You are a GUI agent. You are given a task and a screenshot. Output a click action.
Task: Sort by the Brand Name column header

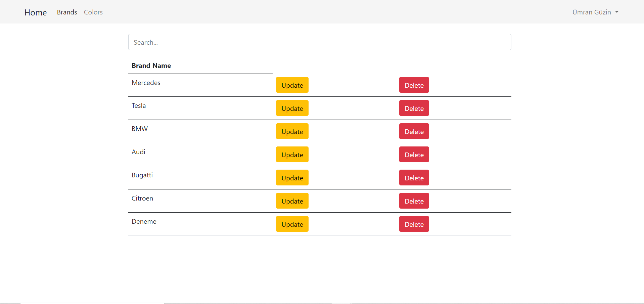pyautogui.click(x=151, y=66)
